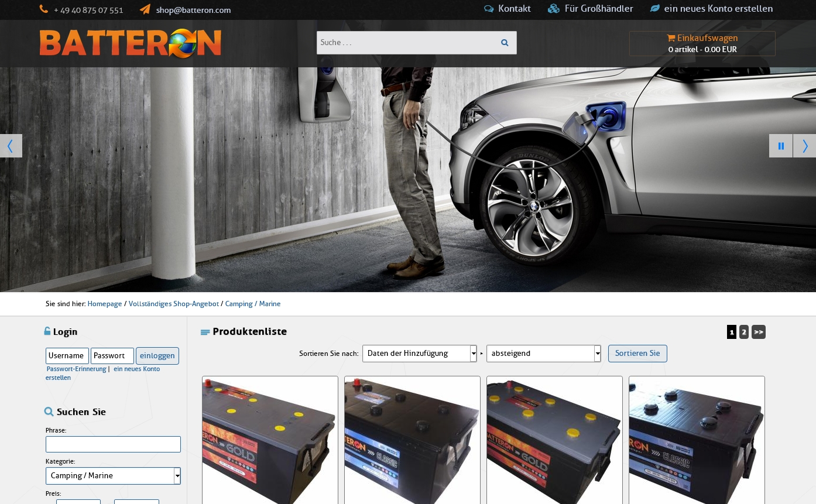Image resolution: width=816 pixels, height=504 pixels.
Task: Click the 'einloggen' login button
Action: (157, 356)
